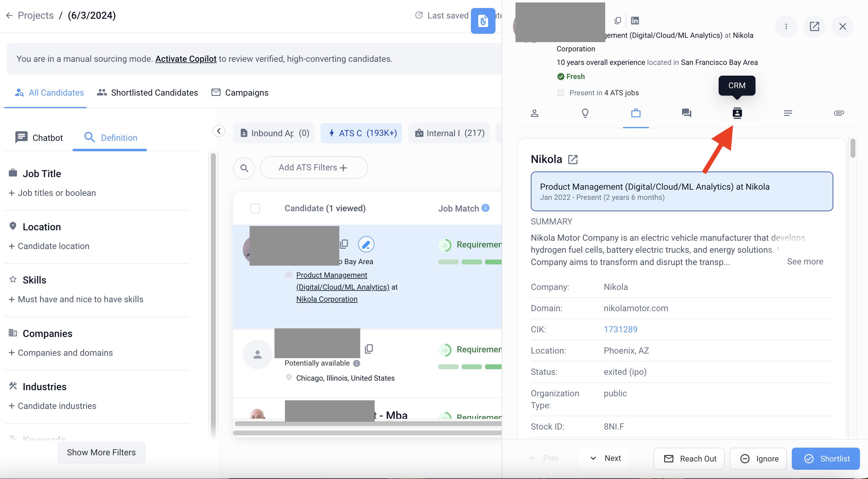Click the profile panel vertical scrollbar

[x=853, y=148]
